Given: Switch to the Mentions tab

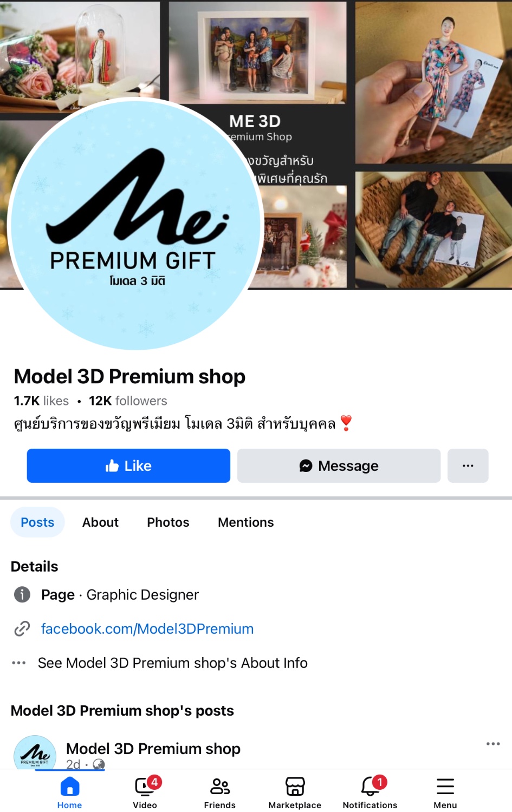Looking at the screenshot, I should [246, 522].
